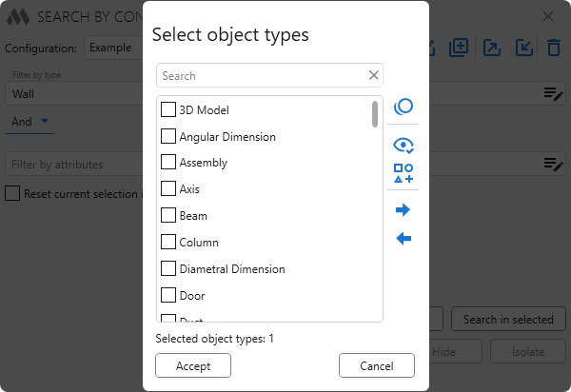Open the edit list for Filter by type
This screenshot has width=571, height=392.
[x=553, y=92]
